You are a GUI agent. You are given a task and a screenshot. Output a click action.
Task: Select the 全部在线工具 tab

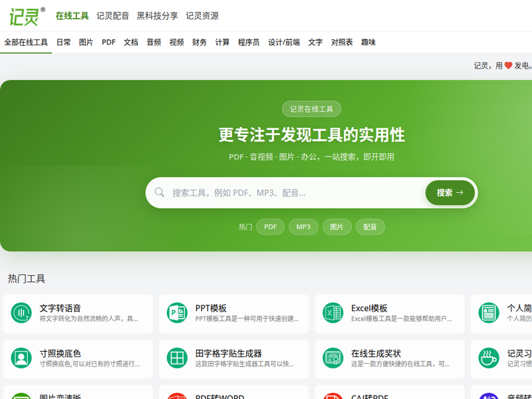coord(26,43)
